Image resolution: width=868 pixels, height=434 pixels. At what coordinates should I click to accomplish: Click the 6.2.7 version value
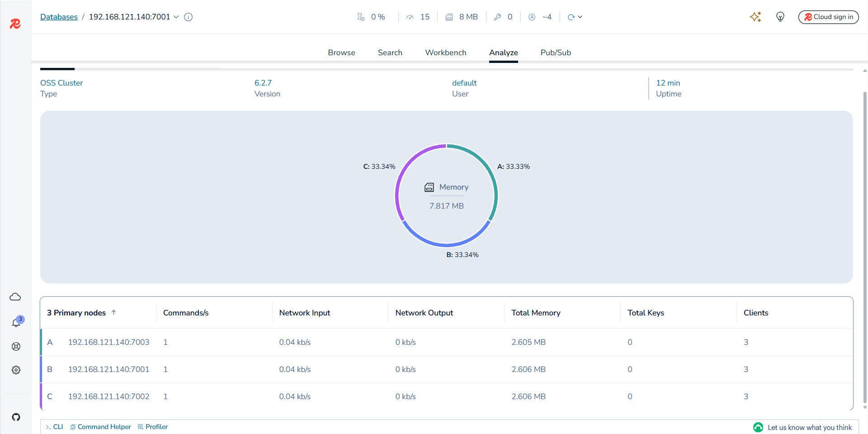(263, 83)
